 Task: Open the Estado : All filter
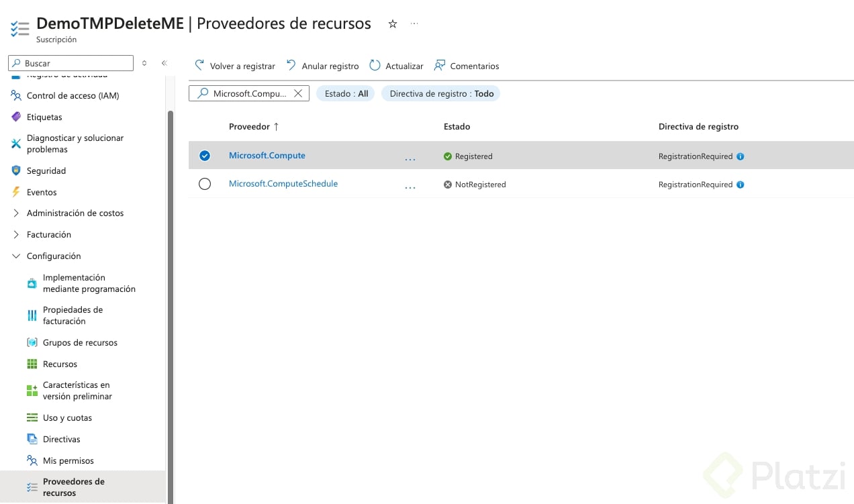346,94
